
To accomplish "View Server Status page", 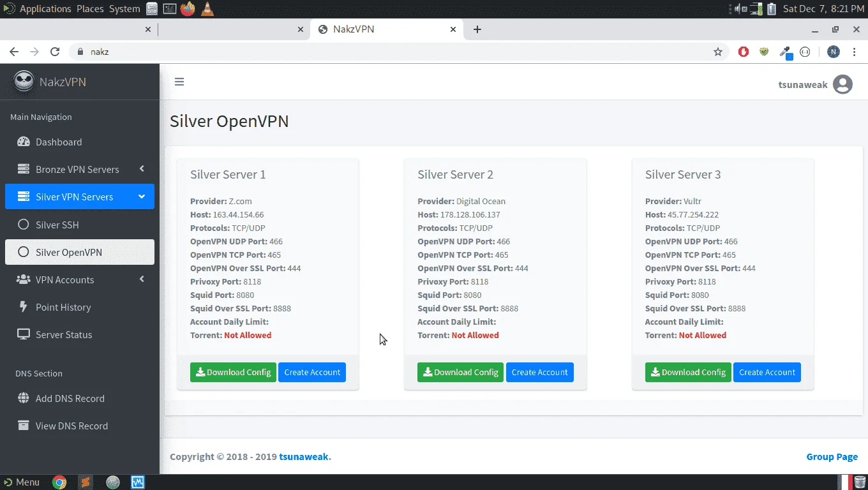I will 80,334.
